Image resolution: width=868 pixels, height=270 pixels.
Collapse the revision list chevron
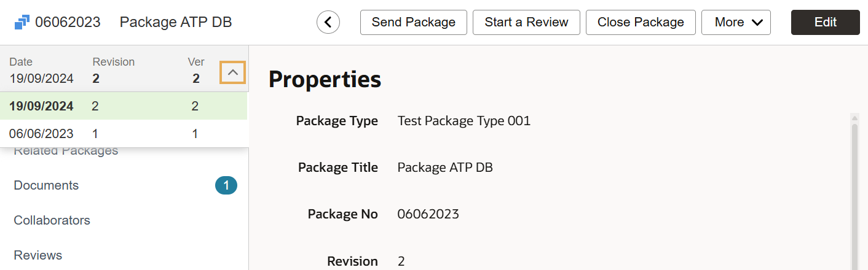tap(233, 72)
